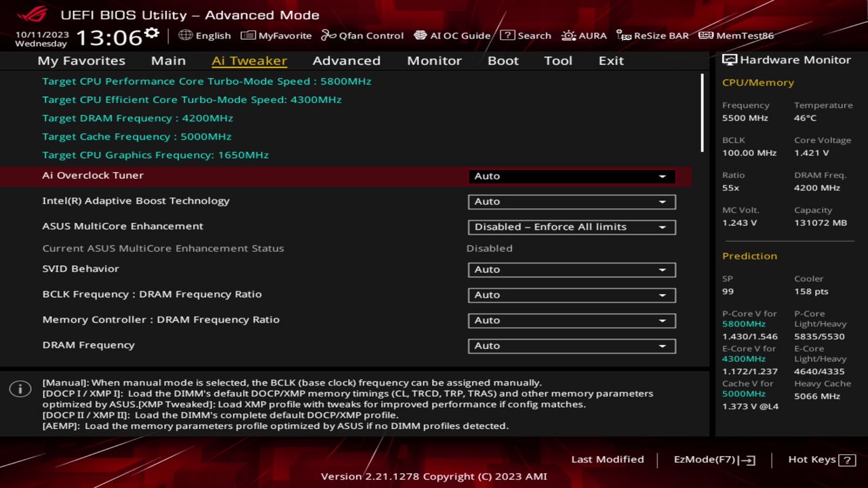The width and height of the screenshot is (868, 488).
Task: Click the 13:06 clock display
Action: 108,37
